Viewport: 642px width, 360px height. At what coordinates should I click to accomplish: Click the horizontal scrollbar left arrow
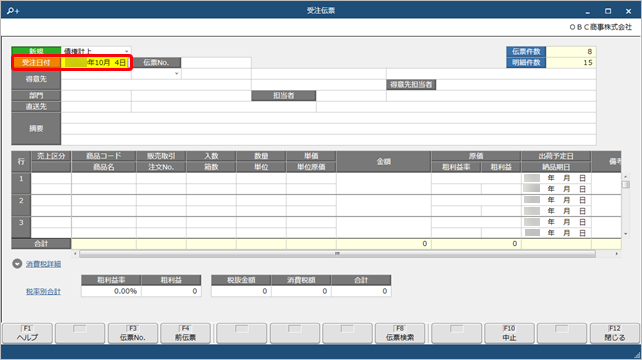point(75,254)
